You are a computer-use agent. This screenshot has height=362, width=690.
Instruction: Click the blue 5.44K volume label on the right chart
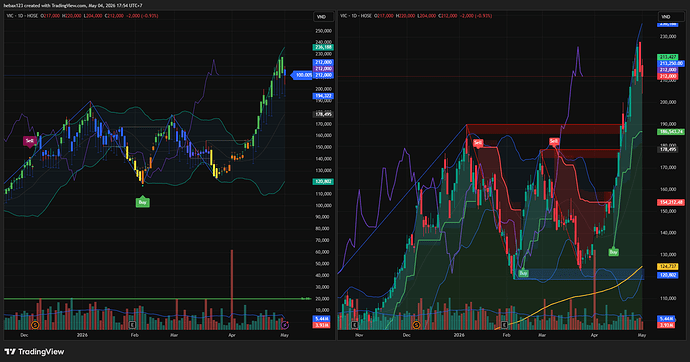[666, 318]
